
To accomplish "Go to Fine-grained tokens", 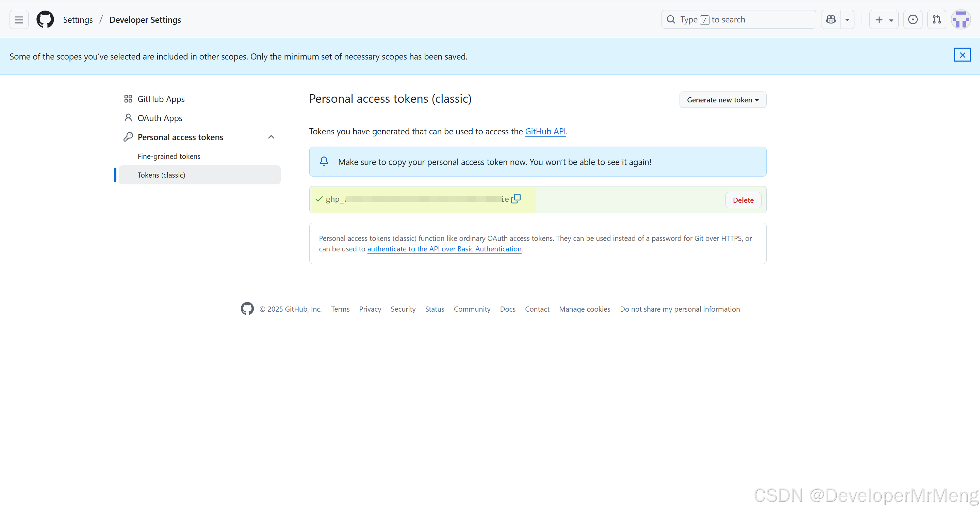I will [x=168, y=156].
